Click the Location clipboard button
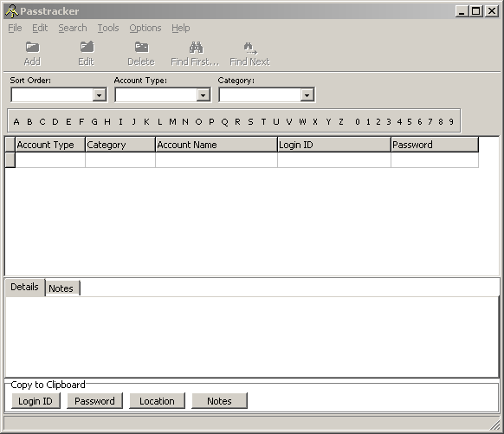The image size is (504, 434). (x=157, y=401)
